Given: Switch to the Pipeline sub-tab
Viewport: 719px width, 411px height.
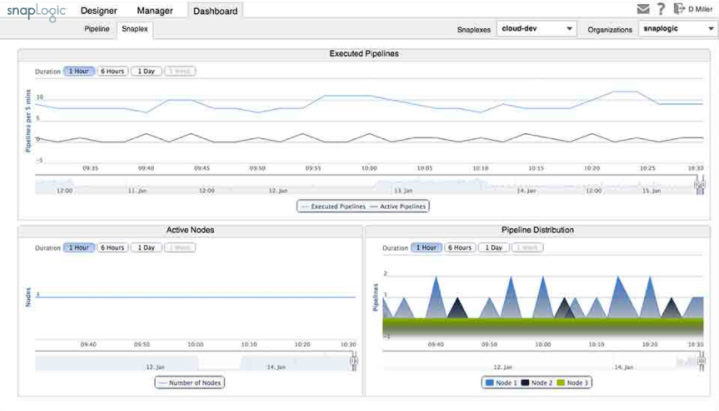Looking at the screenshot, I should (97, 30).
